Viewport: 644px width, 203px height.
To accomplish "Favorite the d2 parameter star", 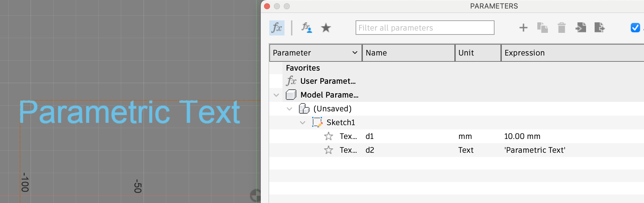I will tap(329, 150).
